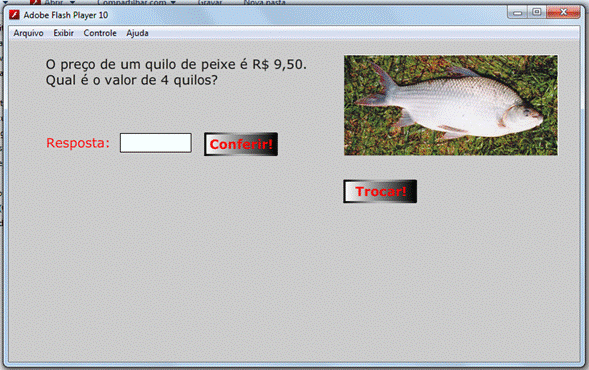The image size is (589, 370).
Task: Maximize the Flash Player window
Action: (537, 12)
